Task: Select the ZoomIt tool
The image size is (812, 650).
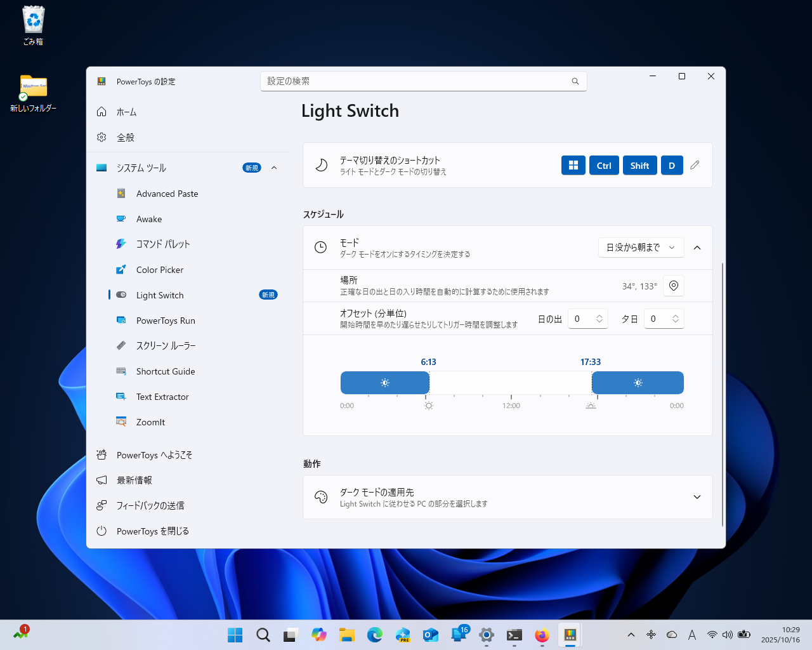Action: 151,421
